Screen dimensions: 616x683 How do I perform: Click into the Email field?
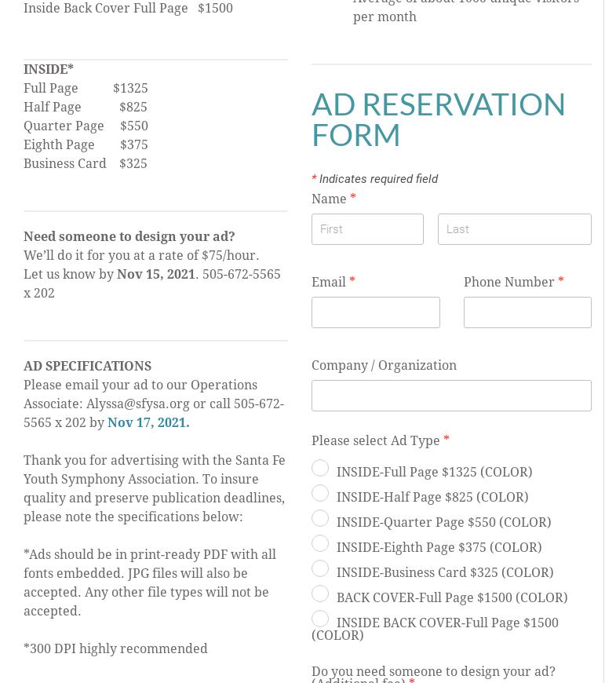[x=376, y=312]
